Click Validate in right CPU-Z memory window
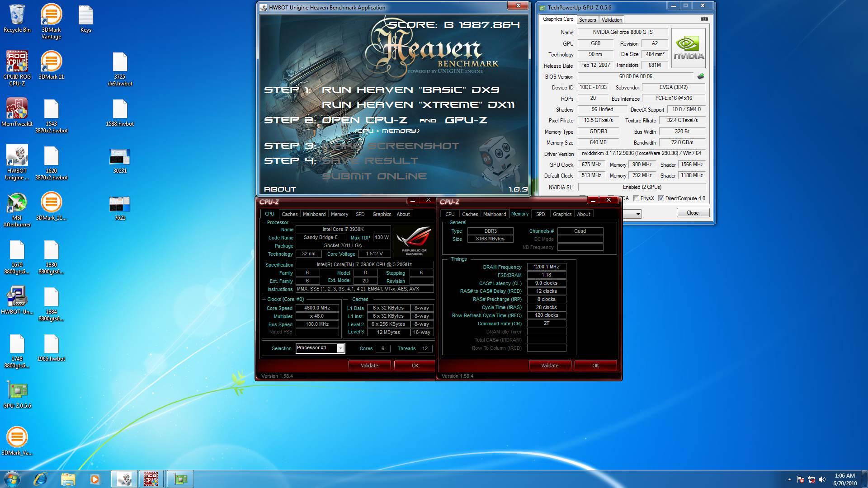 point(550,366)
